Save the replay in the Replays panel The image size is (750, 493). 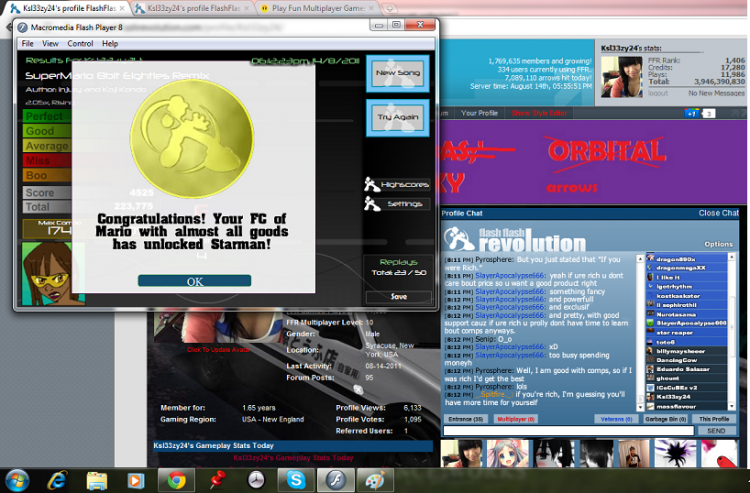click(x=398, y=297)
